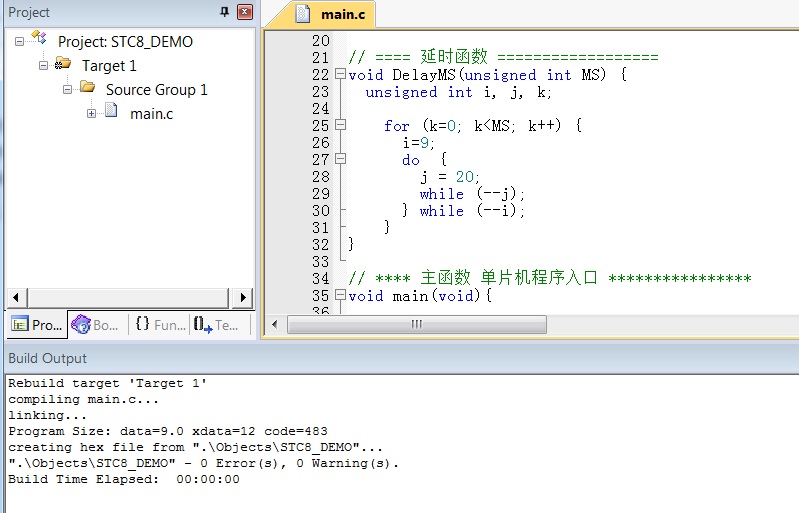Click the pin icon in Project panel header
This screenshot has height=513, width=799.
[224, 12]
